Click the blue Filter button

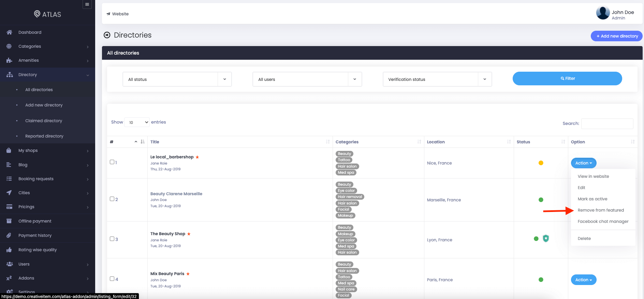coord(567,79)
